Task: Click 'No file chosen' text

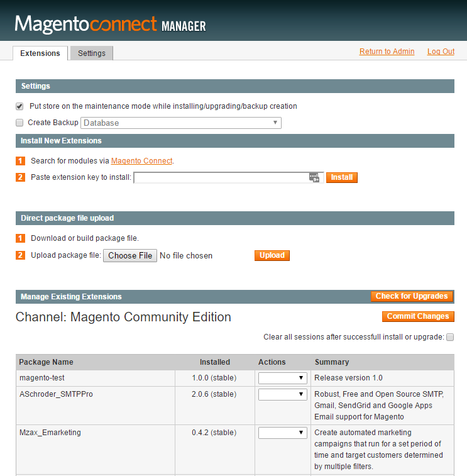Action: coord(186,256)
